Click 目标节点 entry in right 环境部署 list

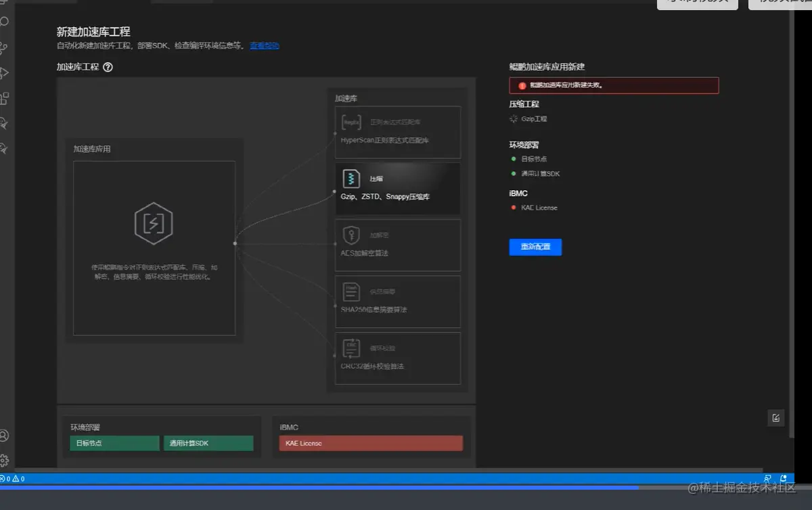coord(534,159)
